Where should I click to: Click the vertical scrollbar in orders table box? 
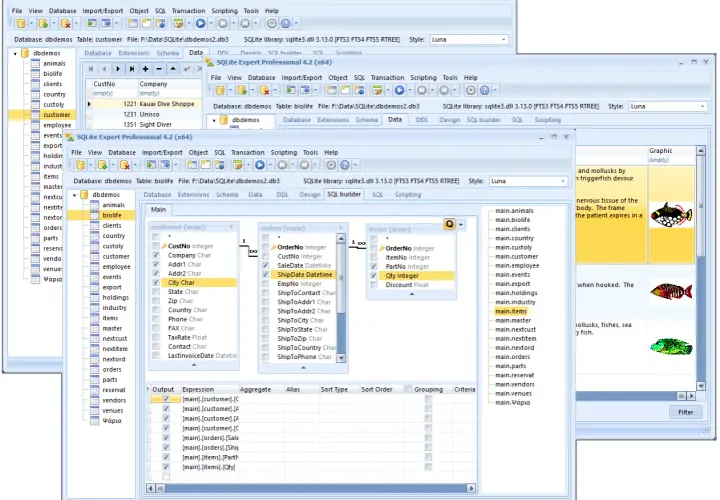click(x=341, y=298)
